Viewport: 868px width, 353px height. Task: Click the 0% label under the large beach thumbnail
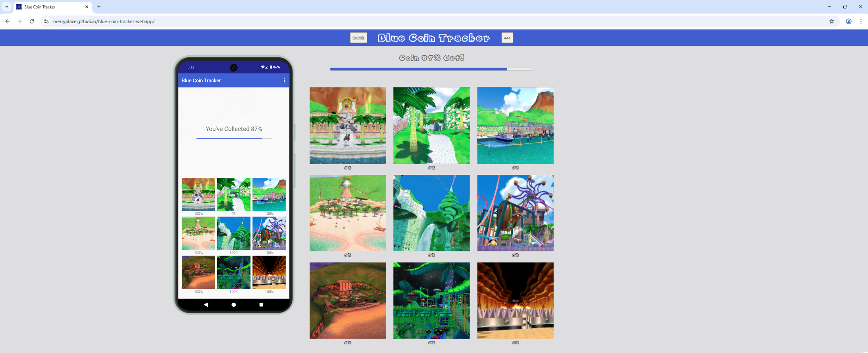click(348, 255)
